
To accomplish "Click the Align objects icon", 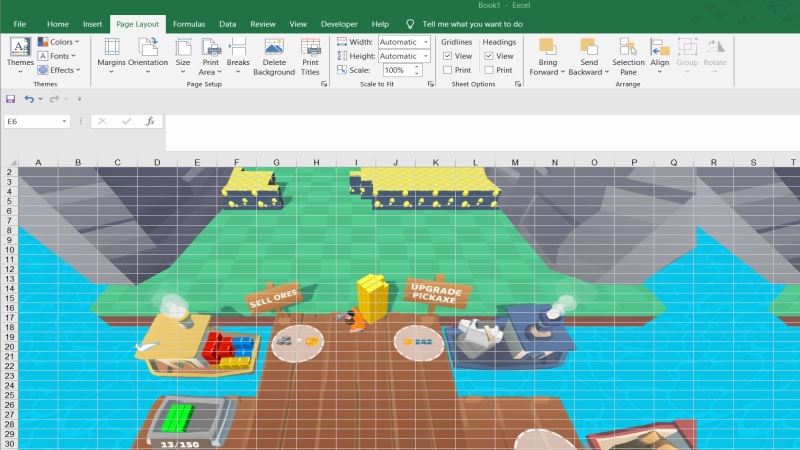I will (x=660, y=47).
